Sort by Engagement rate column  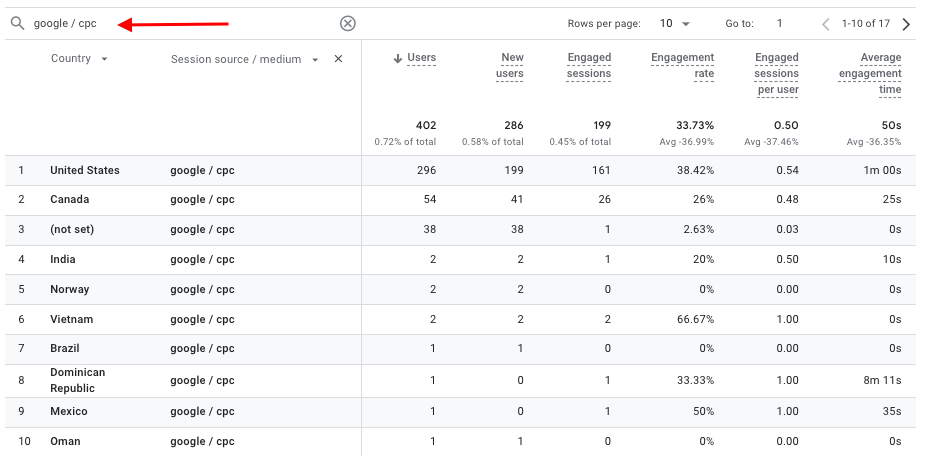tap(682, 66)
